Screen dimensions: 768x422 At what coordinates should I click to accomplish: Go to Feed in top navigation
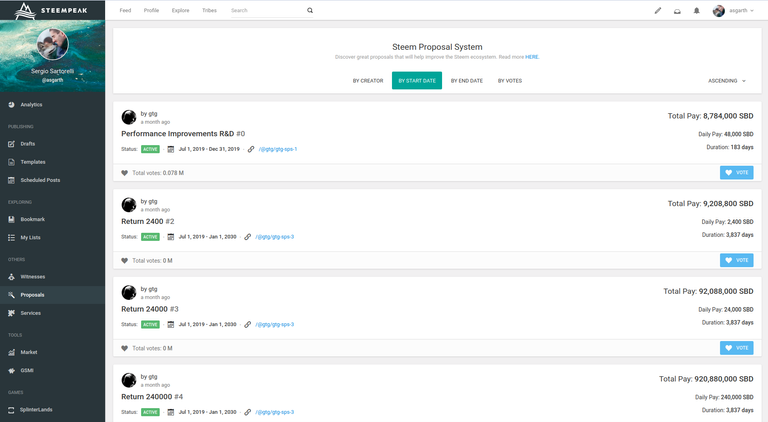tap(125, 10)
